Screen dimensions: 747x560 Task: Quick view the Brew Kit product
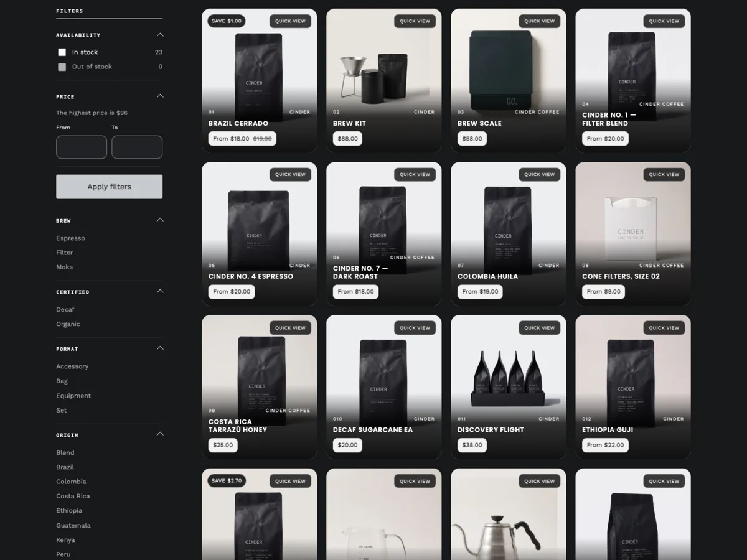click(x=415, y=21)
